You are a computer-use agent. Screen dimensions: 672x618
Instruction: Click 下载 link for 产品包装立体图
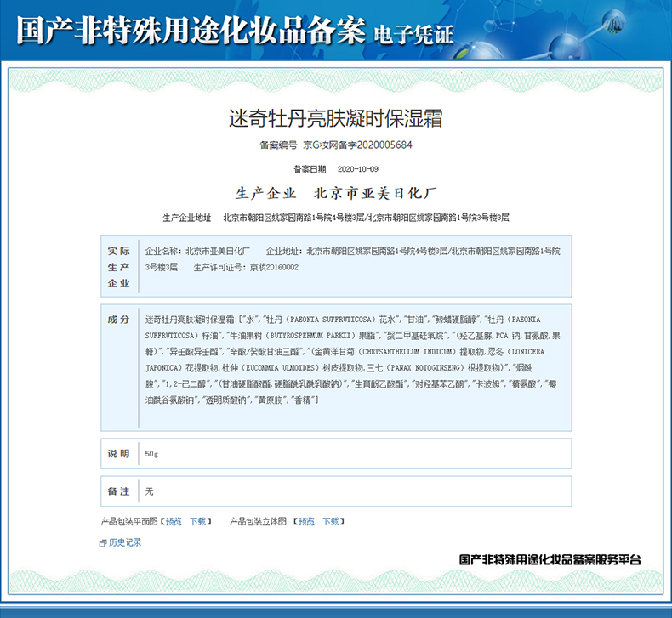tap(331, 521)
